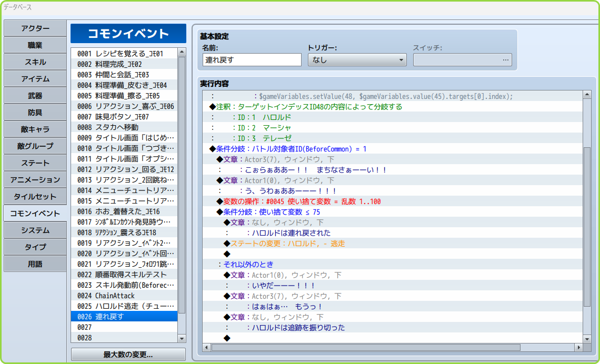The height and width of the screenshot is (364, 600).
Task: Select the setValue(48 script line
Action: [x=392, y=96]
